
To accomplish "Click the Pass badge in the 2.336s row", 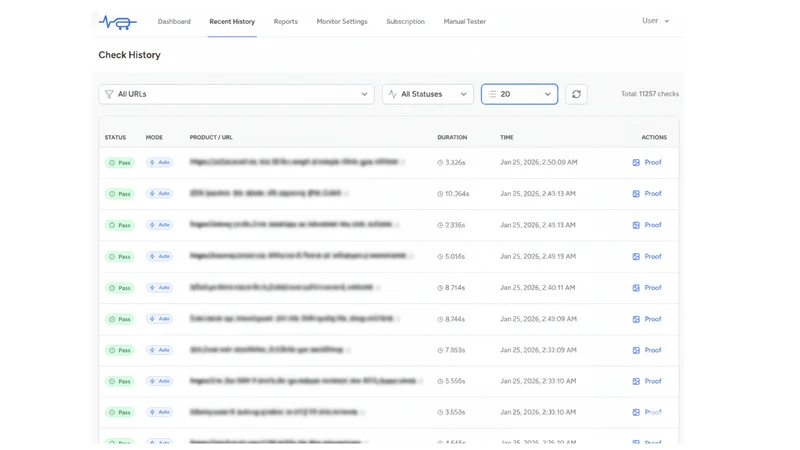I will pyautogui.click(x=120, y=225).
